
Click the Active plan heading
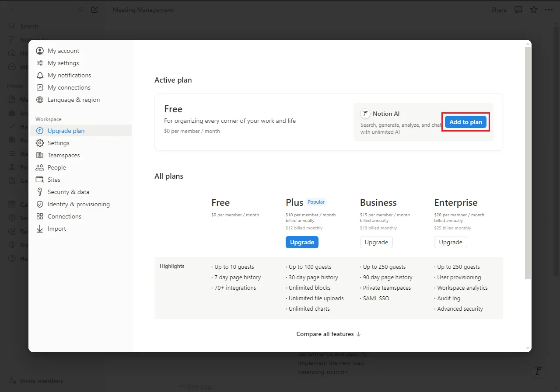[x=173, y=80]
